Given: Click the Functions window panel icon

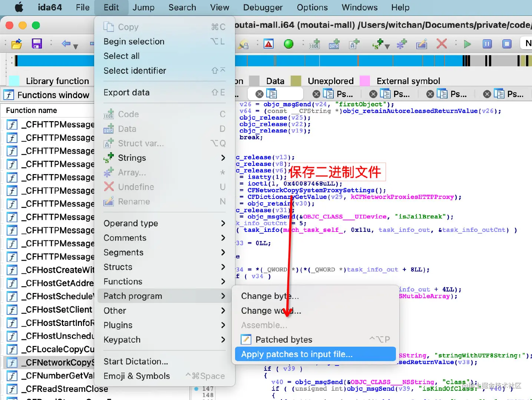Looking at the screenshot, I should coord(9,95).
